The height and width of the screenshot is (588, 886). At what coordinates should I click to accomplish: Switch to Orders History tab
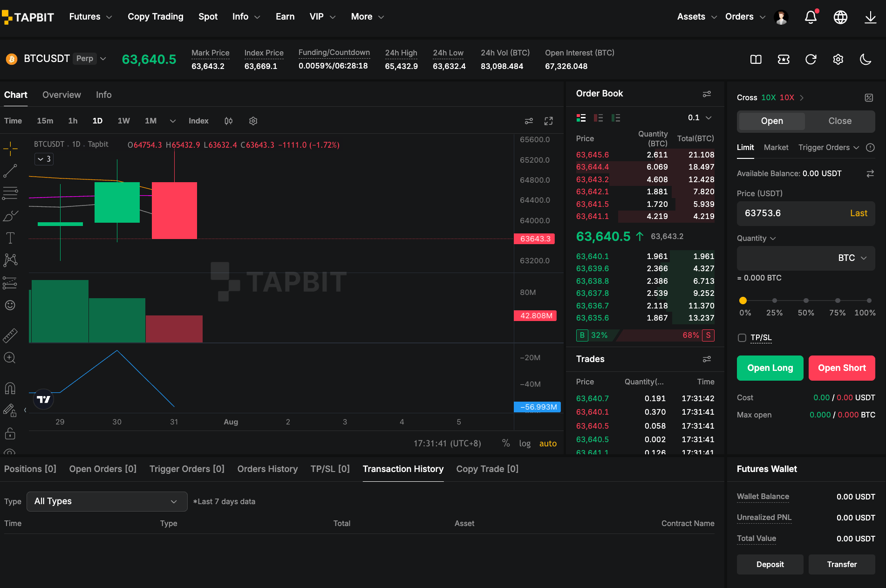(267, 469)
